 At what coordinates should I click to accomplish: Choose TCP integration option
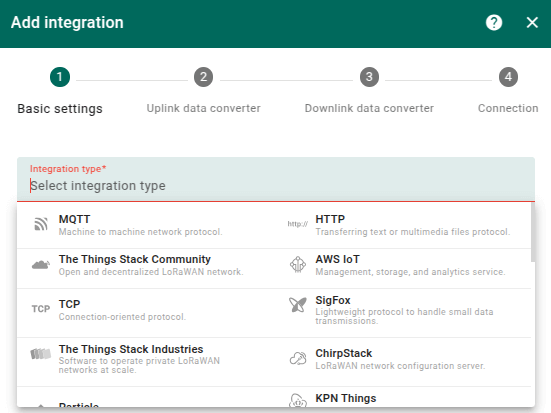(145, 313)
